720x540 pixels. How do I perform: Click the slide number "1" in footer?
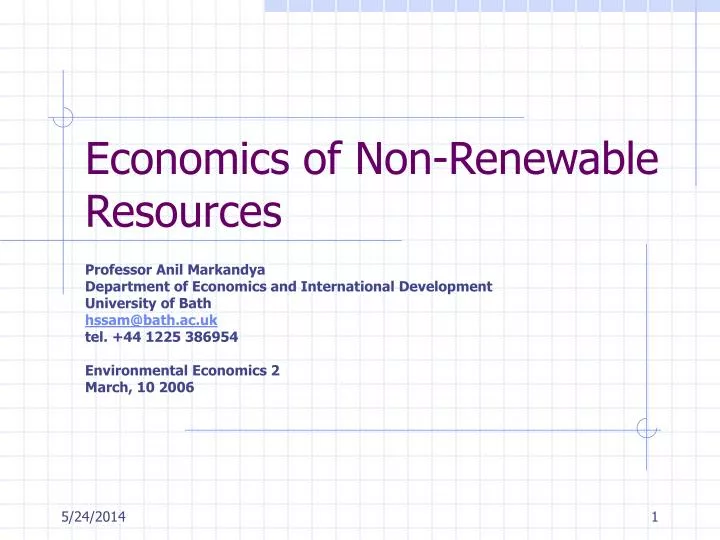655,517
